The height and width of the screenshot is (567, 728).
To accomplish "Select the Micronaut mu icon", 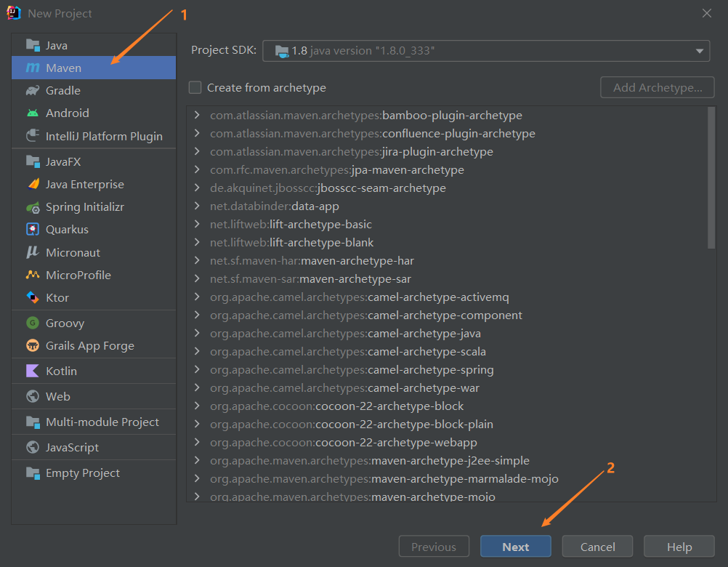I will (33, 252).
